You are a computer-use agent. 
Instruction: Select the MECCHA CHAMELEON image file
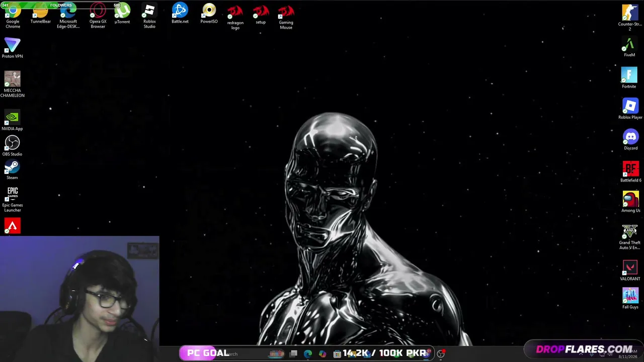click(x=12, y=84)
